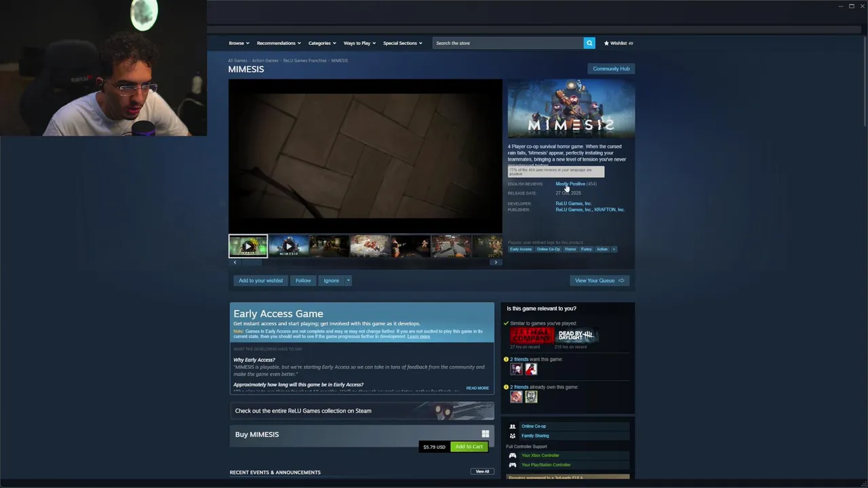Select the fourth screenshot thumbnail

coord(370,246)
